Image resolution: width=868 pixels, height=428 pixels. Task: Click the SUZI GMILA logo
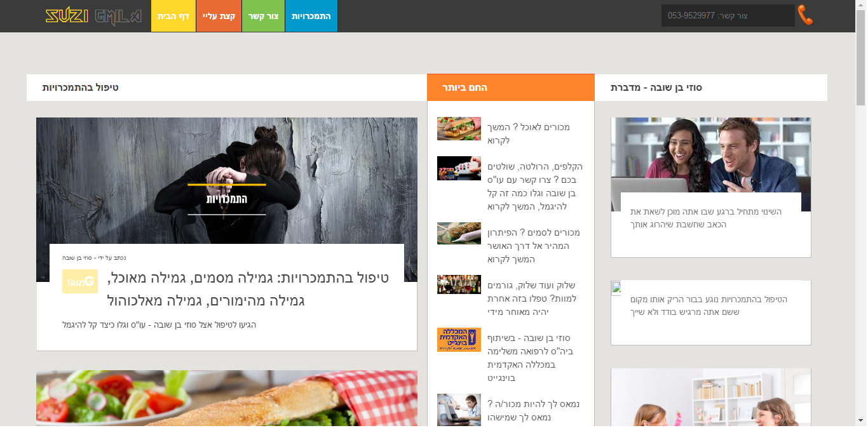tap(93, 16)
